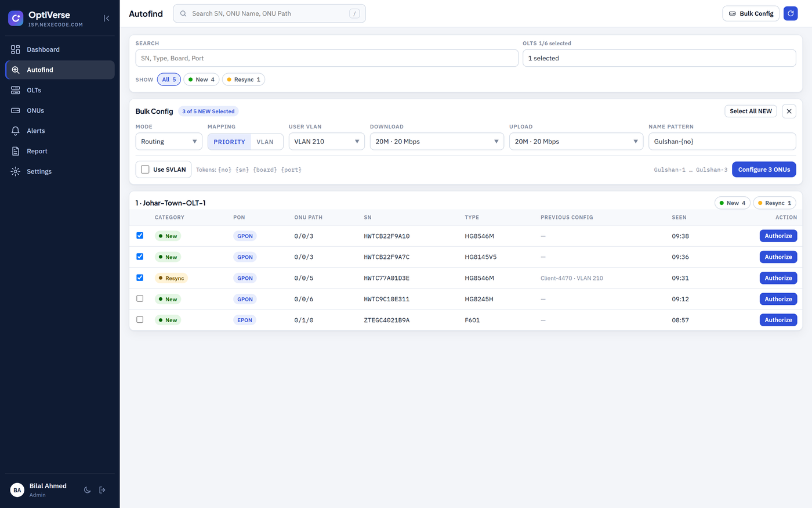812x508 pixels.
Task: Click Configure 3 ONUs button
Action: pos(764,170)
